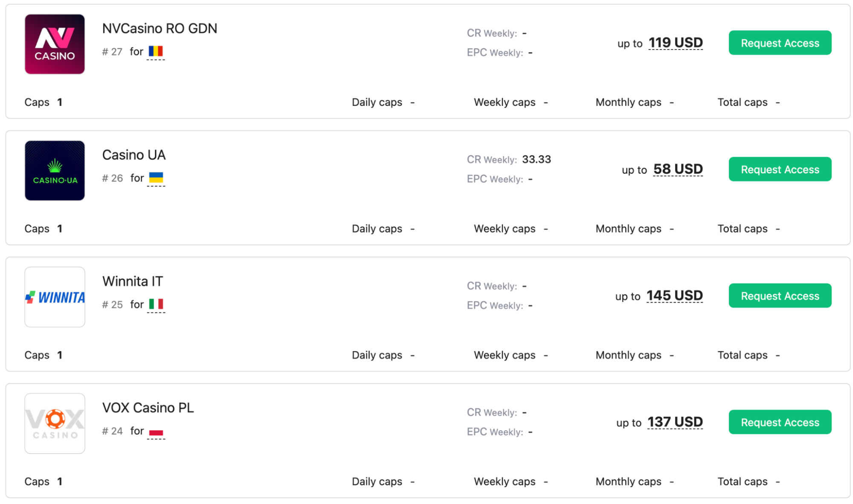Click the Casino UA logo thumbnail
Image resolution: width=853 pixels, height=504 pixels.
coord(55,170)
